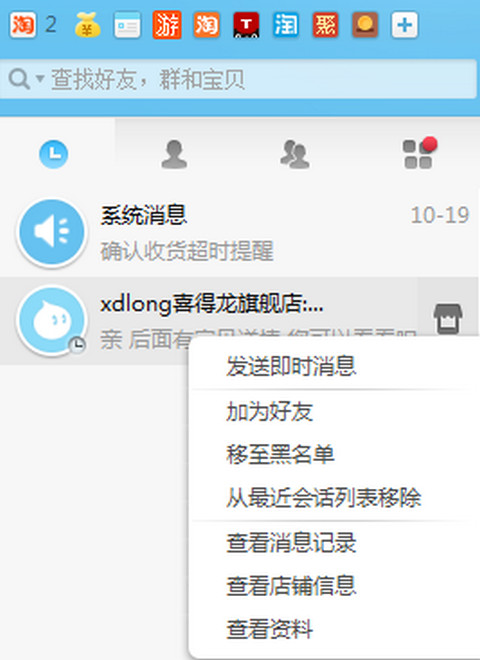Click the white card window icon
Viewport: 480px width, 660px height.
127,25
